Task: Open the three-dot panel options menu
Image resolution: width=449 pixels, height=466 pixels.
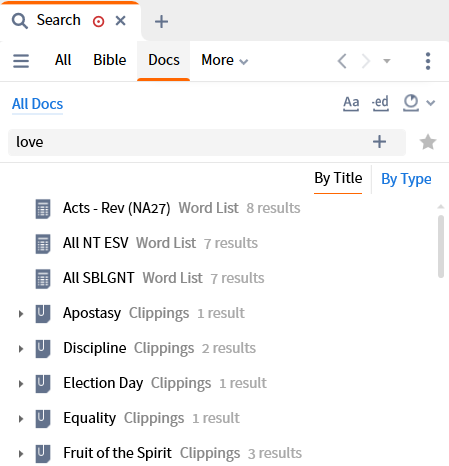Action: (x=428, y=61)
